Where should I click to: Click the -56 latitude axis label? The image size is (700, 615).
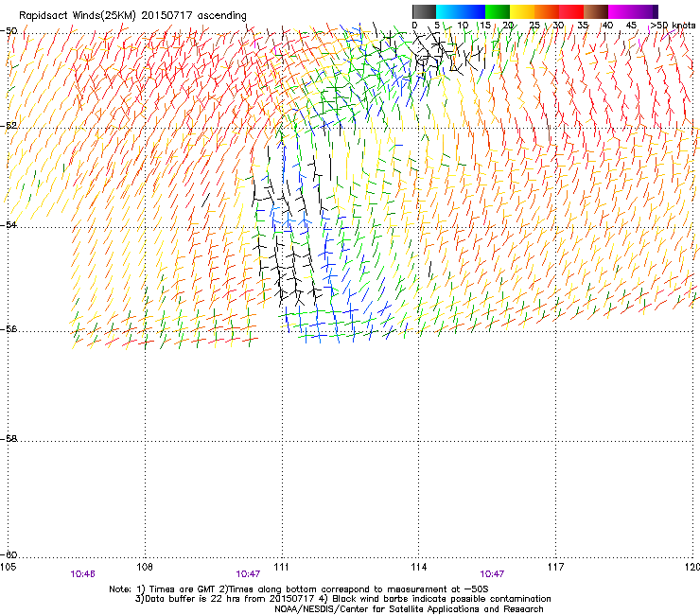pyautogui.click(x=9, y=329)
